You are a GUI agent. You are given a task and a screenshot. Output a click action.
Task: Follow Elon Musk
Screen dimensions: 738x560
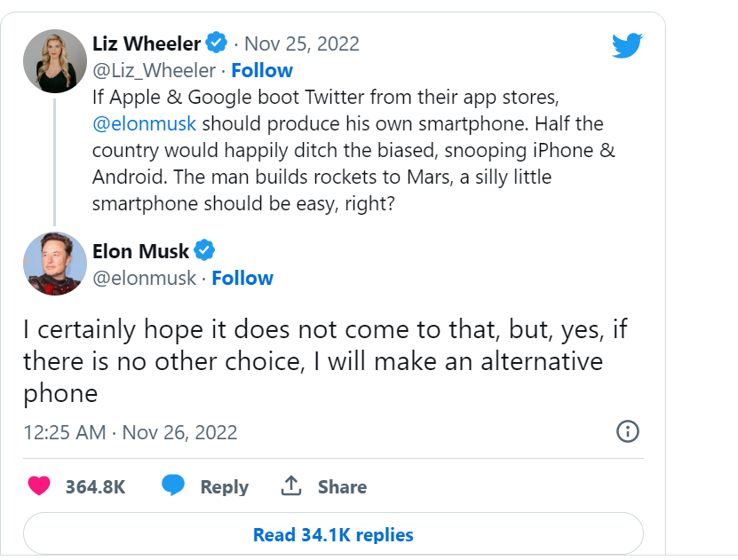pos(242,278)
